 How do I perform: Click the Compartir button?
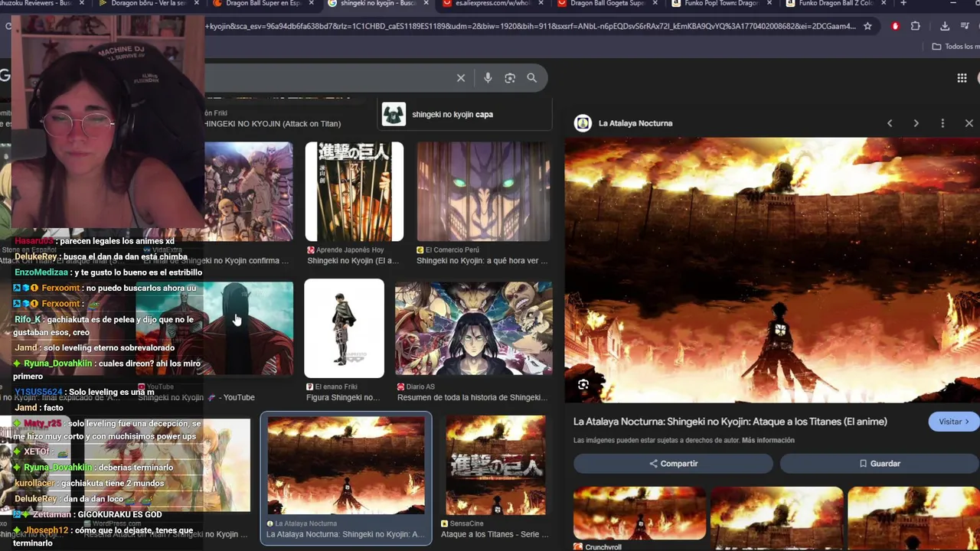673,464
